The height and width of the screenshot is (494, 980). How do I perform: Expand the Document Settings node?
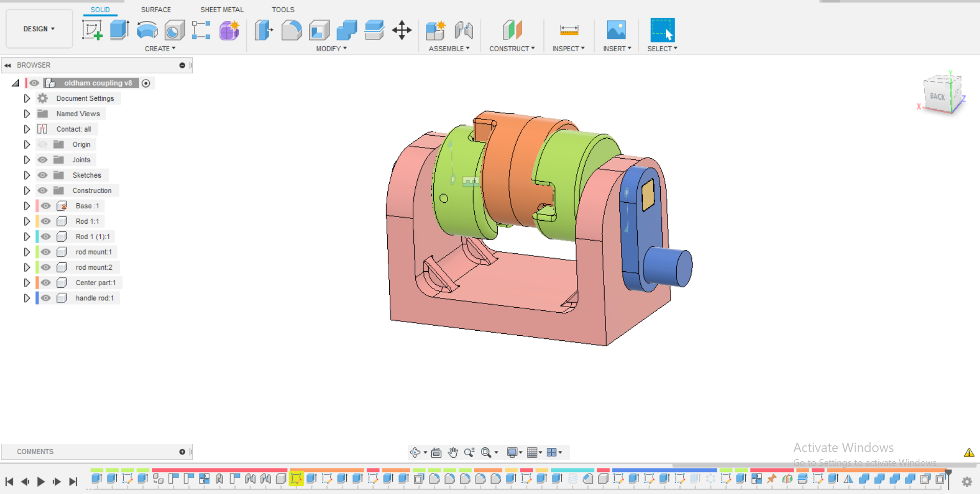click(27, 98)
